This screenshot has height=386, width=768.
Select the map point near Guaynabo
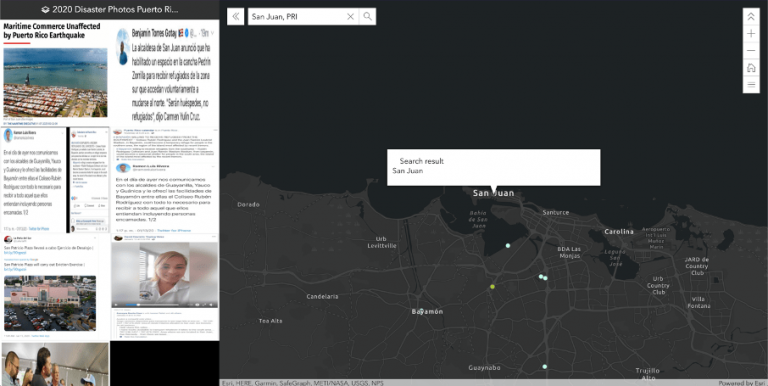click(x=544, y=366)
